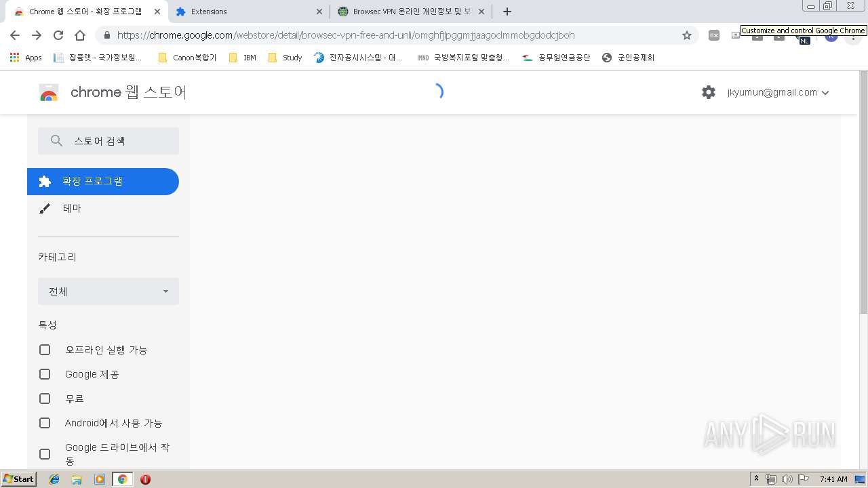Click the lock icon in address bar
This screenshot has height=488, width=868.
106,35
